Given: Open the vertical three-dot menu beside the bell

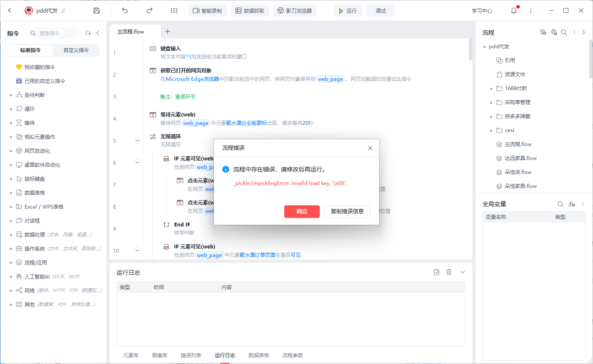Looking at the screenshot, I should [531, 11].
